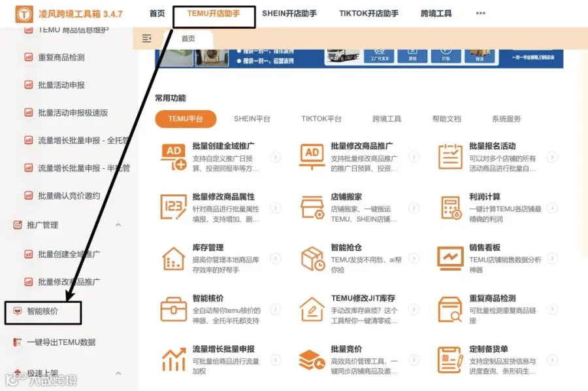The width and height of the screenshot is (588, 391).
Task: Click the 库存管理 warehouse icon
Action: point(174,258)
